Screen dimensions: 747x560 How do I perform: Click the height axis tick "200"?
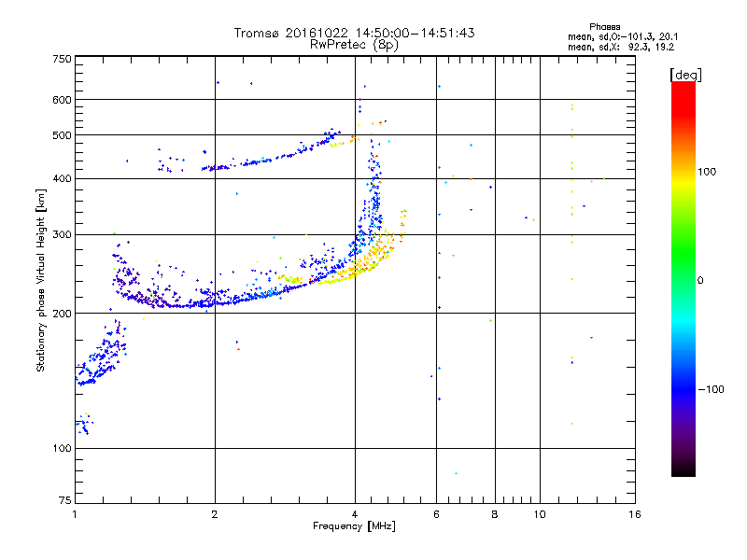(x=62, y=314)
